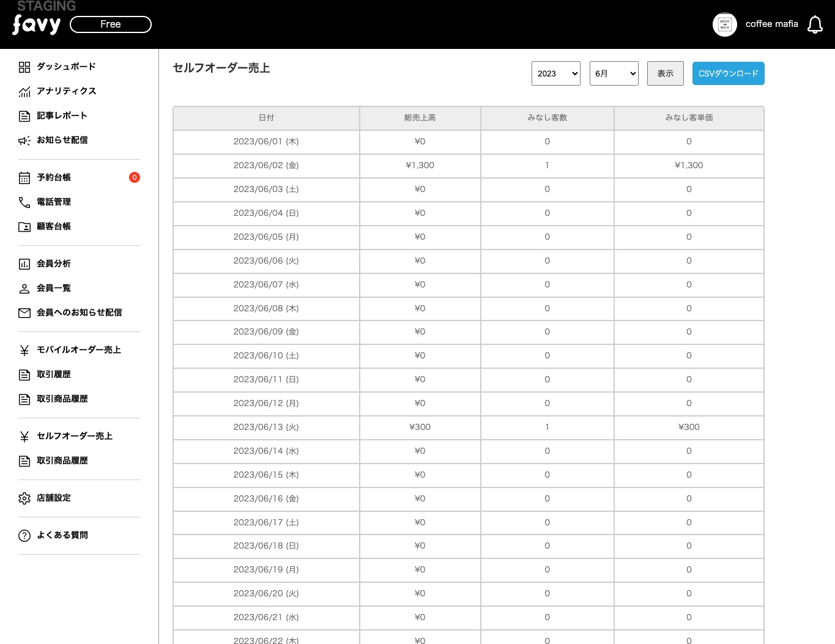Open the month dropdown showing 6月
Screen dimensions: 835x644
tap(614, 73)
